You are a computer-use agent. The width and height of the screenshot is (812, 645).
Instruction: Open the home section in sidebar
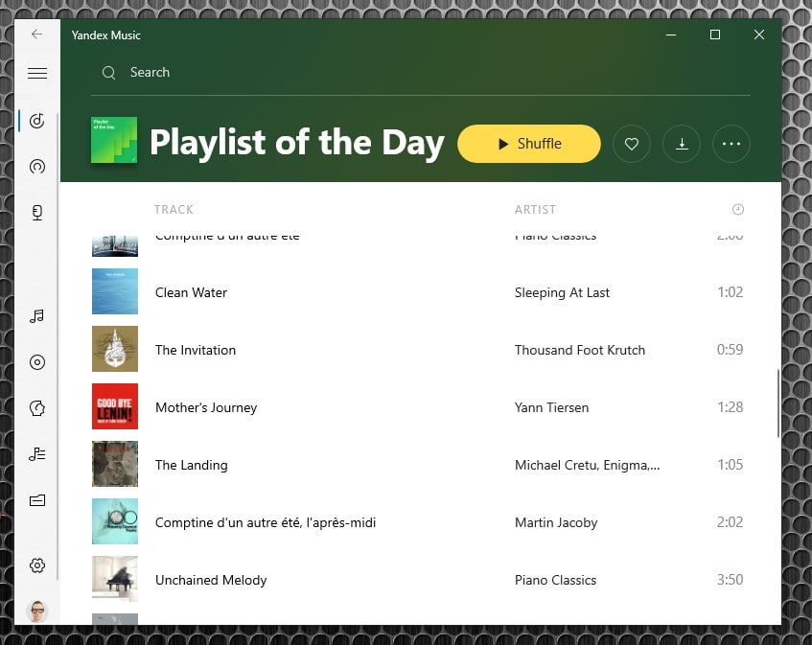37,121
